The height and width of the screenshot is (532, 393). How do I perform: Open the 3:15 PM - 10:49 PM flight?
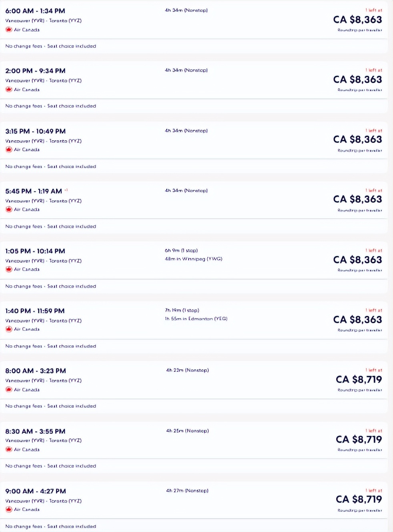click(x=35, y=131)
